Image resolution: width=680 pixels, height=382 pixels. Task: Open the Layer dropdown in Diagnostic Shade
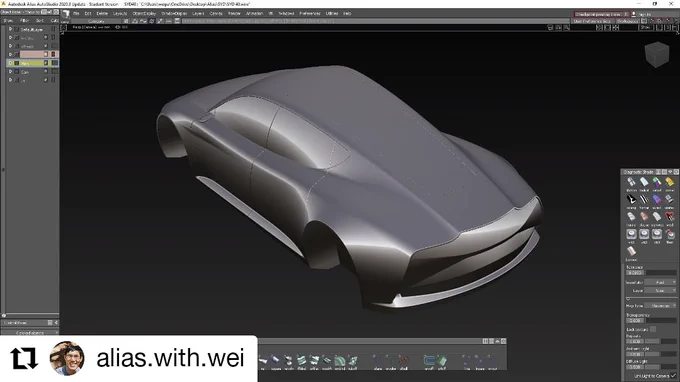pyautogui.click(x=660, y=291)
